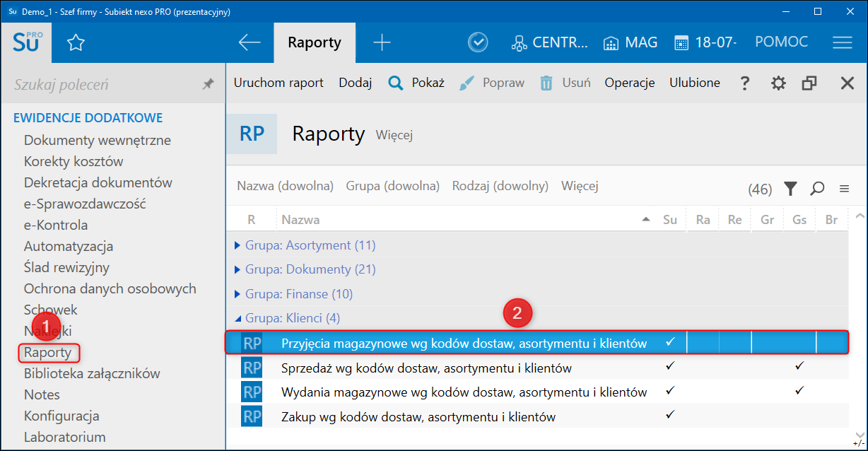
Task: Toggle Gs checkmark for Wydania magazynowe report
Action: [799, 390]
